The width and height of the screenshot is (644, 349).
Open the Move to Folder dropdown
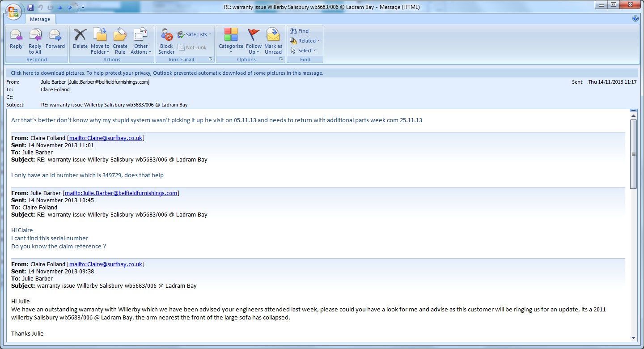click(100, 40)
